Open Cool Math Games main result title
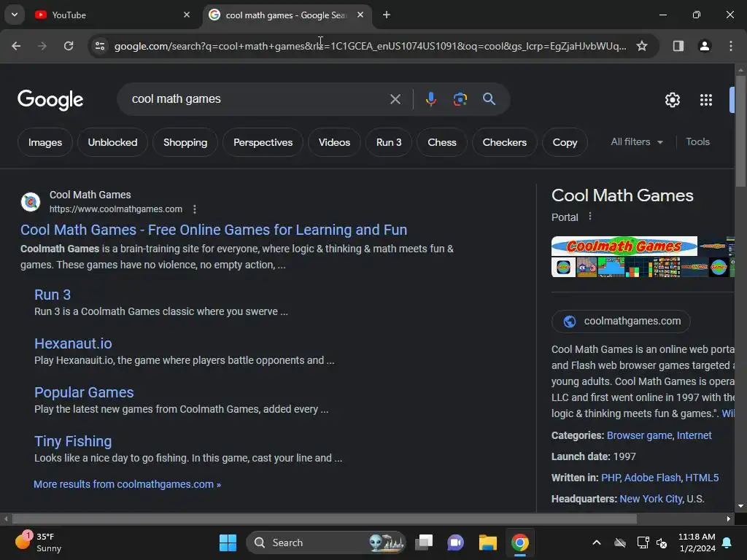Screen dimensions: 747x560 tap(214, 230)
